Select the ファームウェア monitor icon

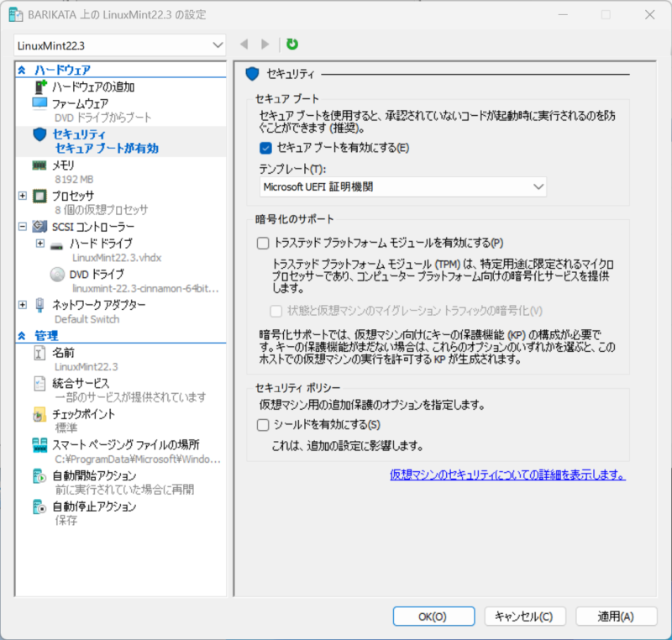(40, 102)
